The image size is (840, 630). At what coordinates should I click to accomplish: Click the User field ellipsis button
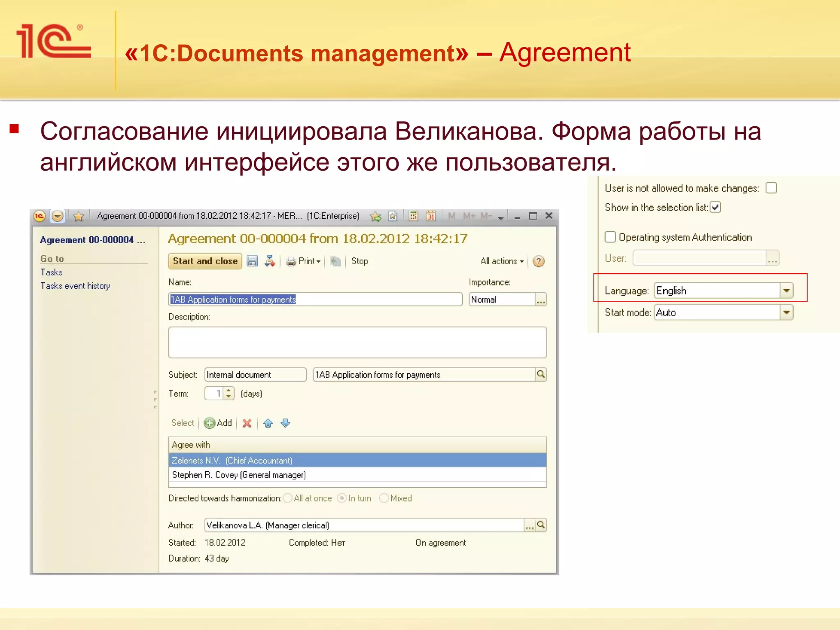tap(773, 258)
